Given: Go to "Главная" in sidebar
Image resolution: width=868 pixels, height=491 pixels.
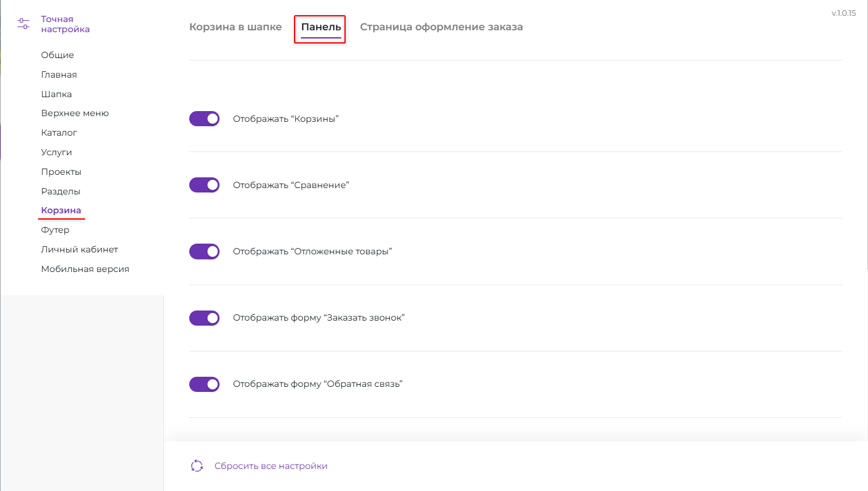Looking at the screenshot, I should pyautogui.click(x=59, y=74).
